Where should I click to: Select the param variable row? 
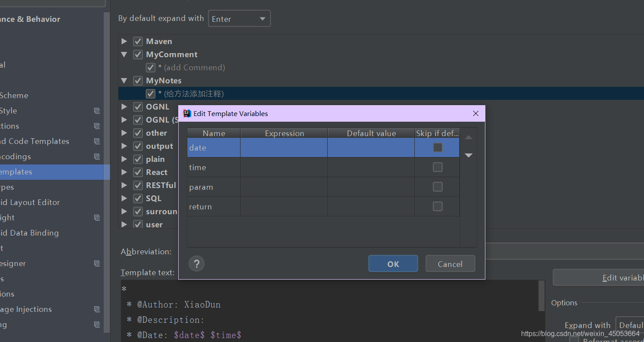323,187
